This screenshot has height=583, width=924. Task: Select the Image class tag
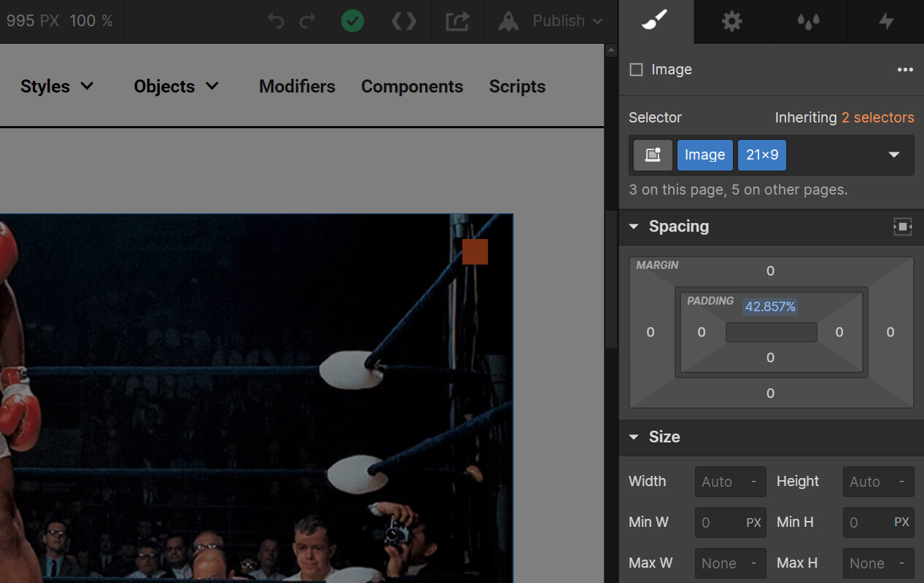(704, 155)
